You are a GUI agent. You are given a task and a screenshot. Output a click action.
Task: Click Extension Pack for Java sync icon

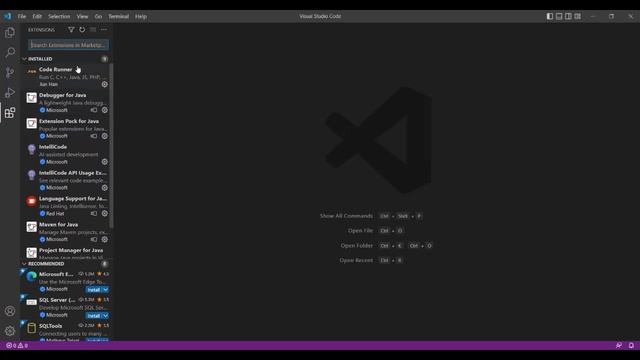coord(94,136)
